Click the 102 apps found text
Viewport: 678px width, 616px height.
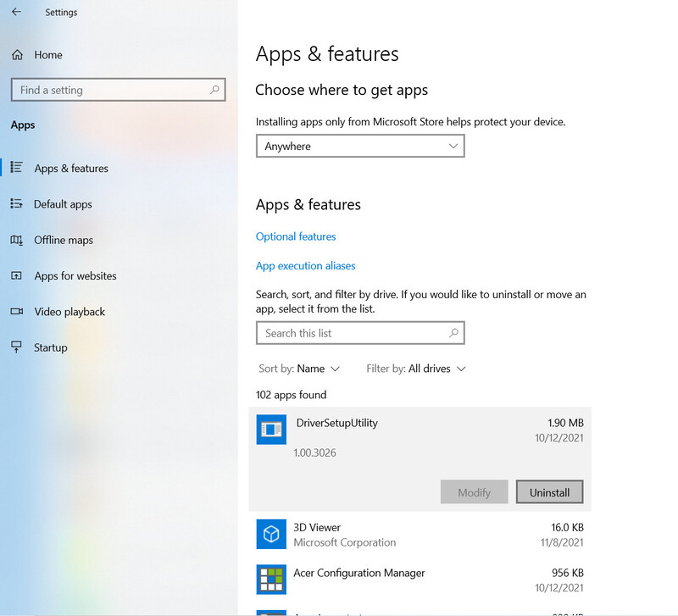point(291,395)
